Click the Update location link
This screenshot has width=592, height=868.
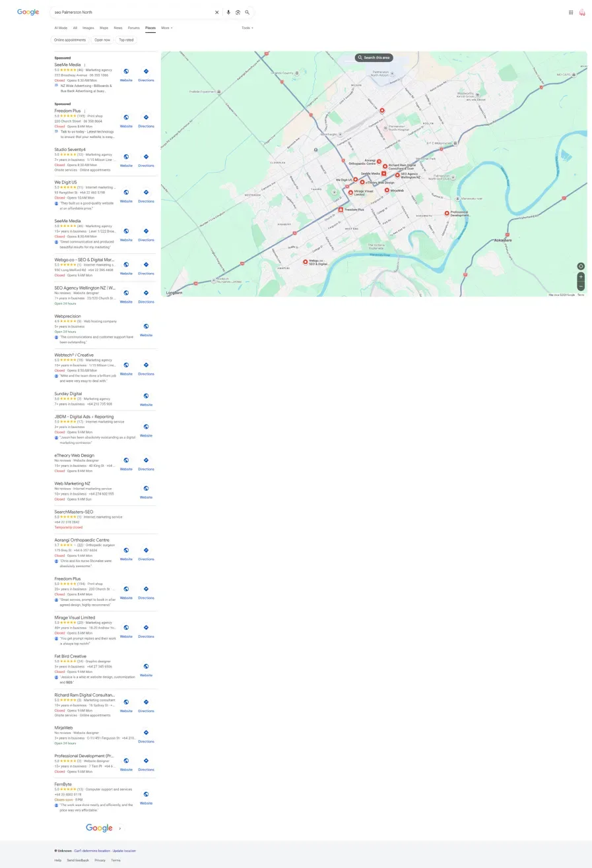click(x=123, y=851)
